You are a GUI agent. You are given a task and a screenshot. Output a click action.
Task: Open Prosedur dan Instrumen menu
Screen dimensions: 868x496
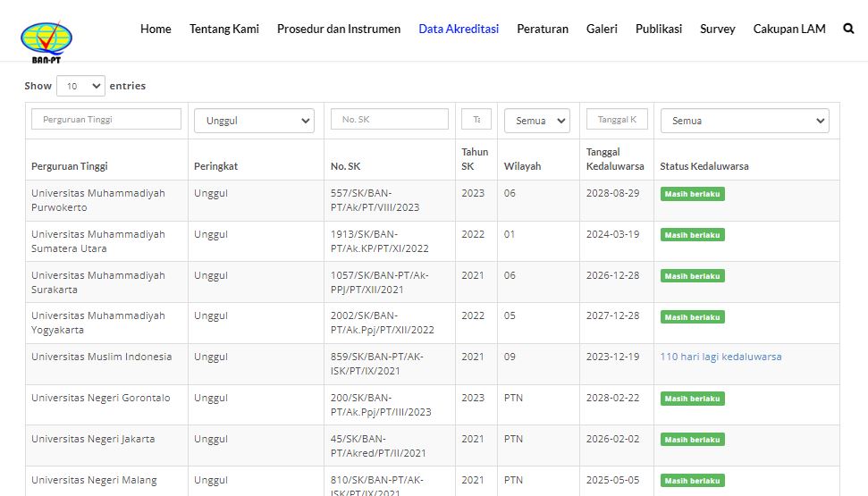pos(339,29)
